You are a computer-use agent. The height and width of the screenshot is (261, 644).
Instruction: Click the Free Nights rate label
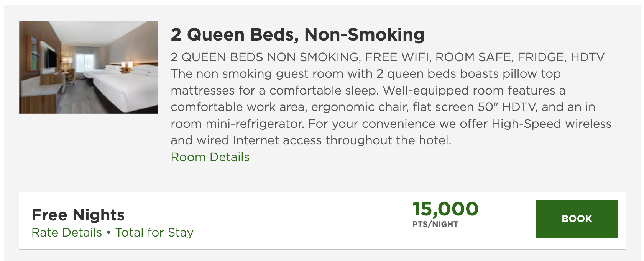[x=78, y=215]
